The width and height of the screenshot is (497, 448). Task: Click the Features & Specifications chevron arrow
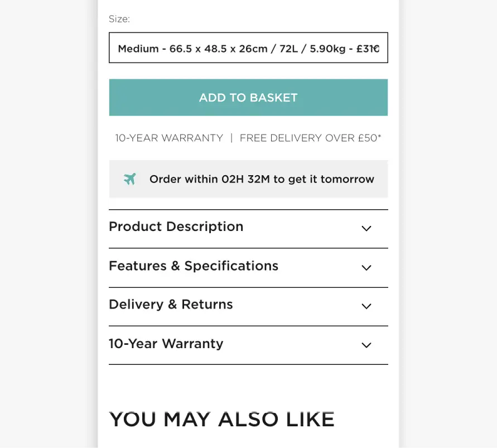point(366,268)
